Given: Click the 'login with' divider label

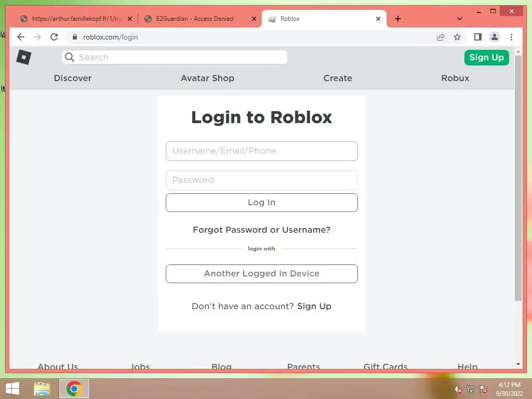Looking at the screenshot, I should [x=262, y=248].
